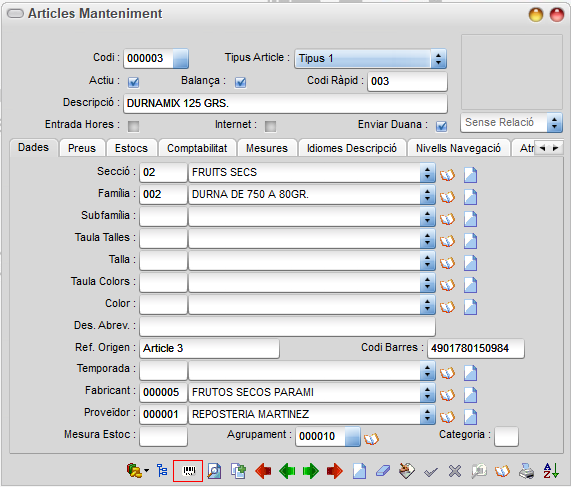Open dropdown arrow beside coins toolbar icon
This screenshot has height=487, width=571.
(x=146, y=470)
